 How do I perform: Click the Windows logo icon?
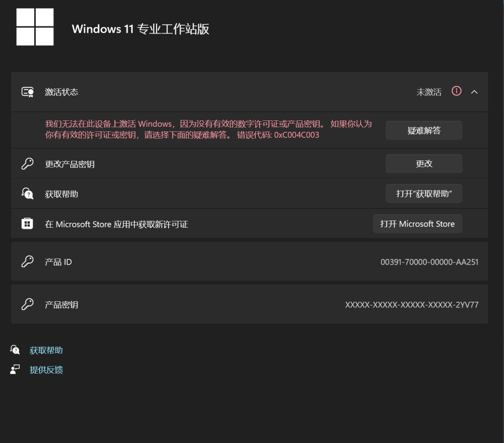coord(35,27)
